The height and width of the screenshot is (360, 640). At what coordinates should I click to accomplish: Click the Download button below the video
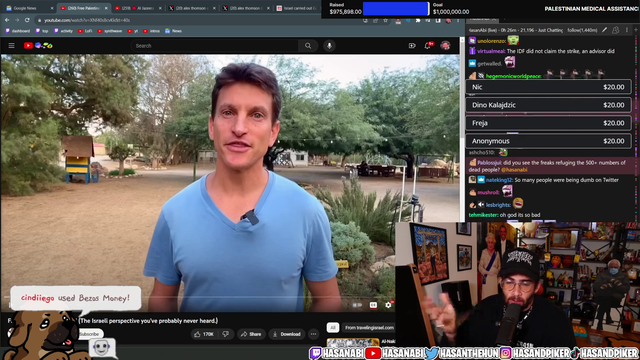287,334
